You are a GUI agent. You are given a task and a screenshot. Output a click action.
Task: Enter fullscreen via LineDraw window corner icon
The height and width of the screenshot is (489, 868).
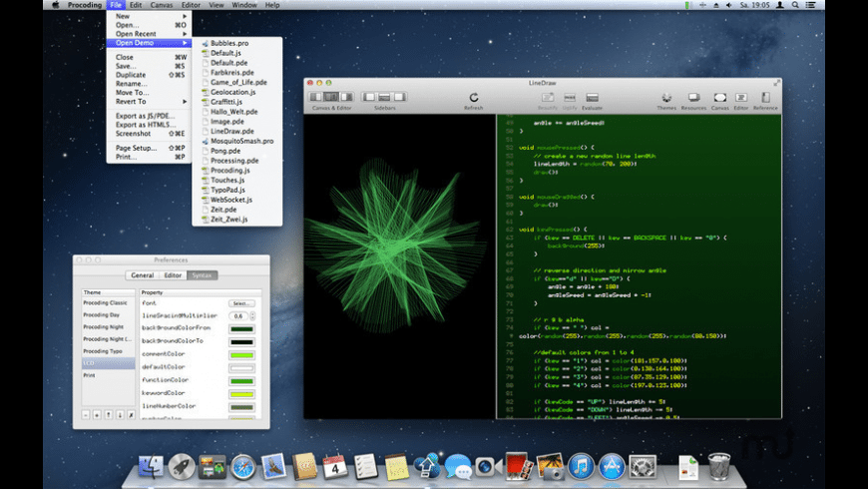click(776, 83)
